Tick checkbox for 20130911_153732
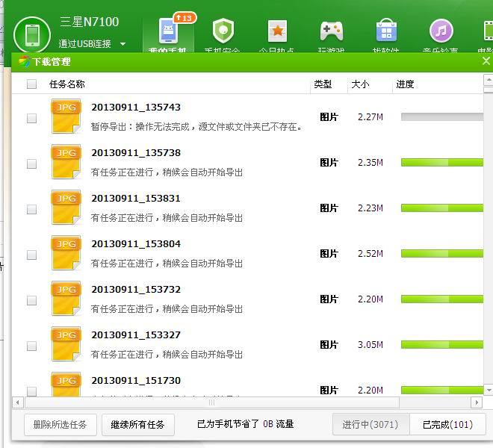This screenshot has height=448, width=493. pos(32,301)
